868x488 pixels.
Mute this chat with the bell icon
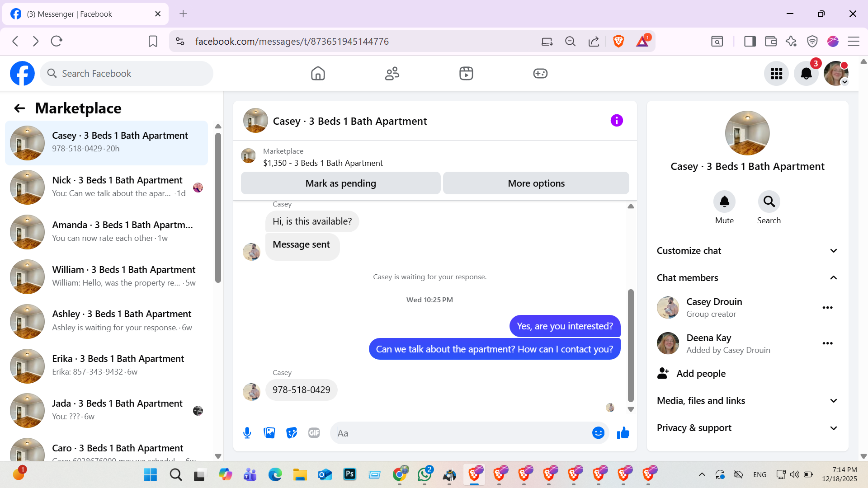coord(724,201)
